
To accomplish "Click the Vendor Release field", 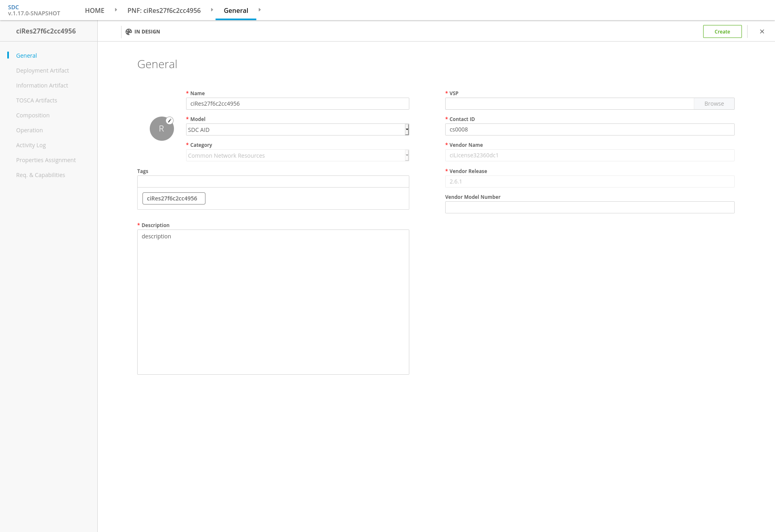I will coord(590,182).
